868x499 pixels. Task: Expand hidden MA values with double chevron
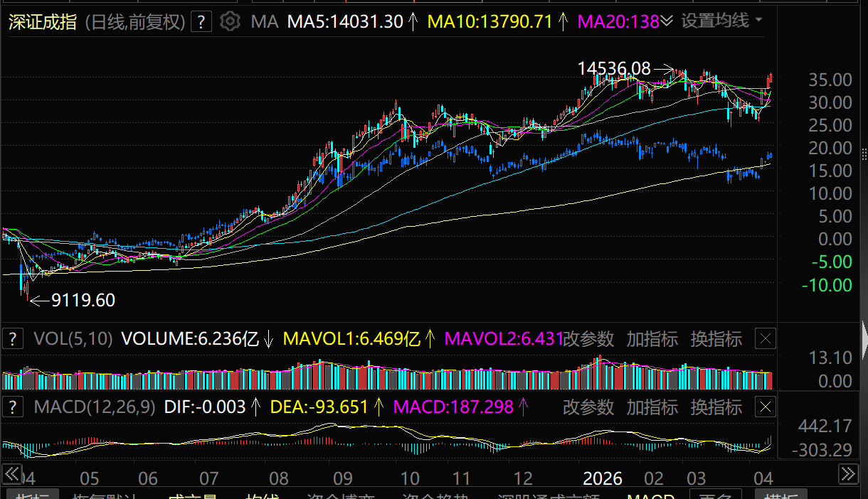tap(667, 21)
